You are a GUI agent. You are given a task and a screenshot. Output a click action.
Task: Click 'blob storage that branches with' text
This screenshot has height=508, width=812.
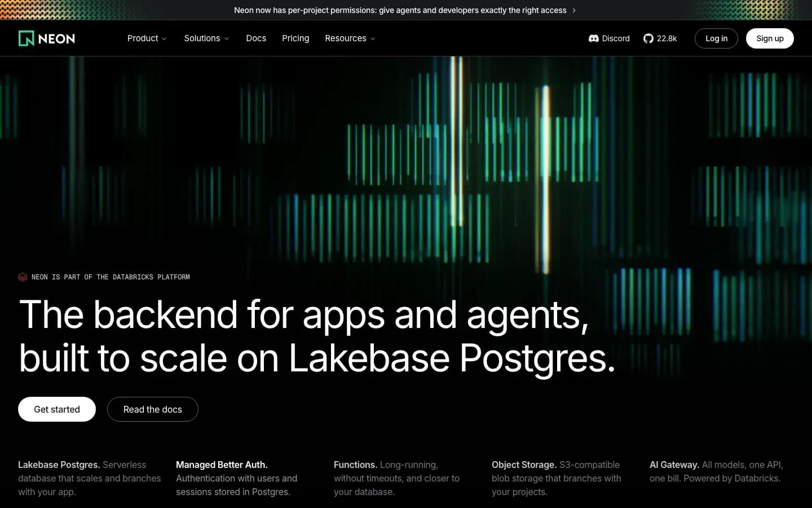pos(557,478)
